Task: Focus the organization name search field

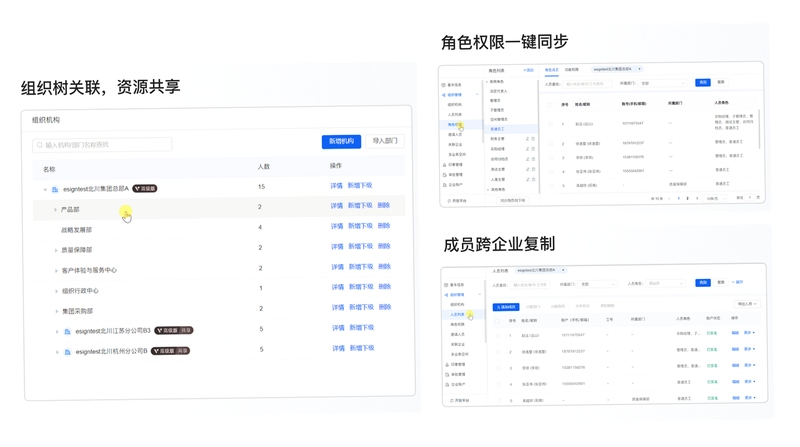Action: click(x=102, y=145)
